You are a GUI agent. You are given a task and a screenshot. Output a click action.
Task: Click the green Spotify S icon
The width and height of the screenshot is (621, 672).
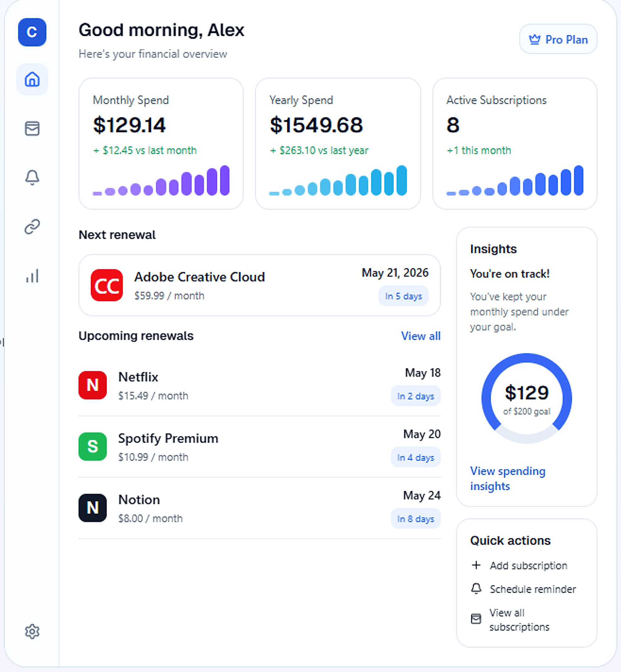pyautogui.click(x=92, y=446)
